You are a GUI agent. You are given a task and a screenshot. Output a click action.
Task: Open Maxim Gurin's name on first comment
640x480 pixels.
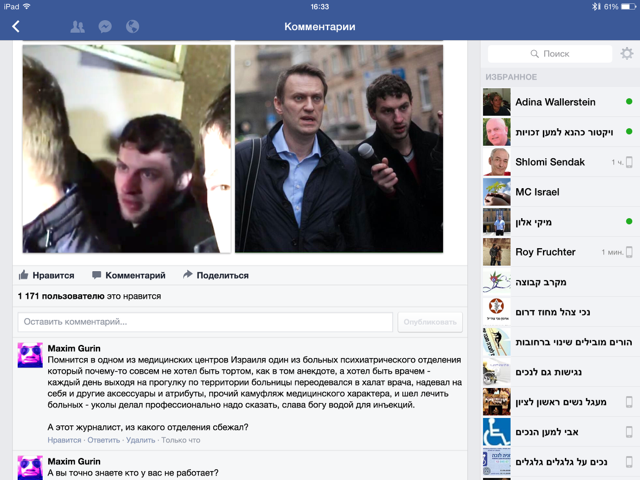pos(74,348)
